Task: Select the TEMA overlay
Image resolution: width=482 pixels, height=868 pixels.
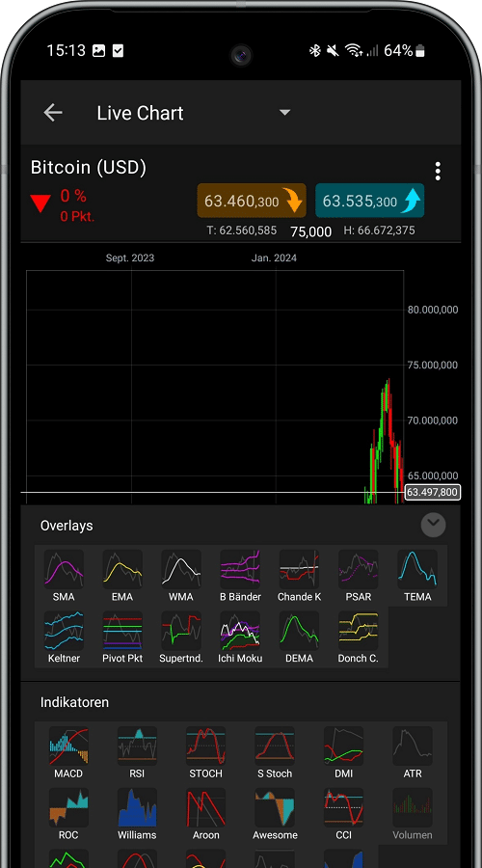Action: (417, 576)
